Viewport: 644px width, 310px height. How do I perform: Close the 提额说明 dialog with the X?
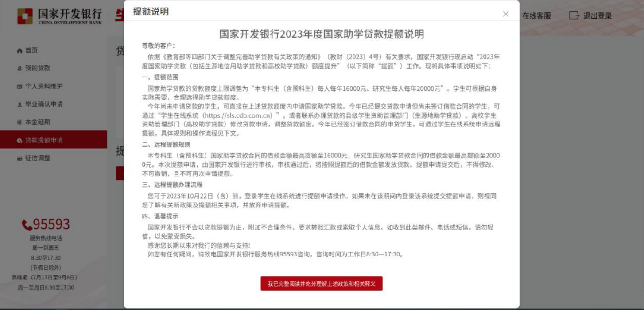coord(506,14)
